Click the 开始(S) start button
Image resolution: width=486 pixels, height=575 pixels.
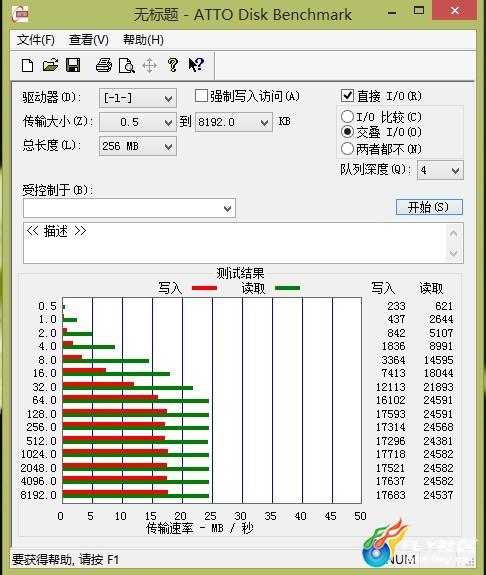point(429,207)
